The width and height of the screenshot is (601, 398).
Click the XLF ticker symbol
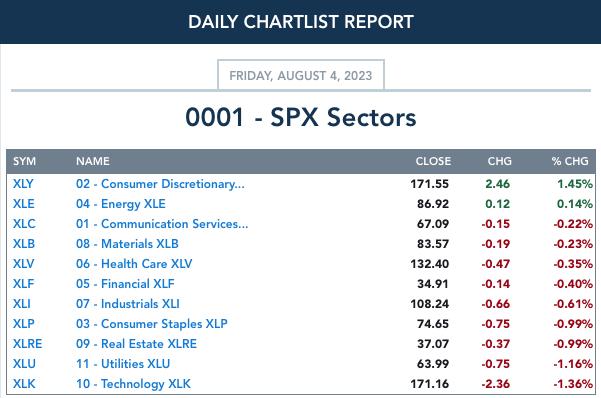pos(23,284)
